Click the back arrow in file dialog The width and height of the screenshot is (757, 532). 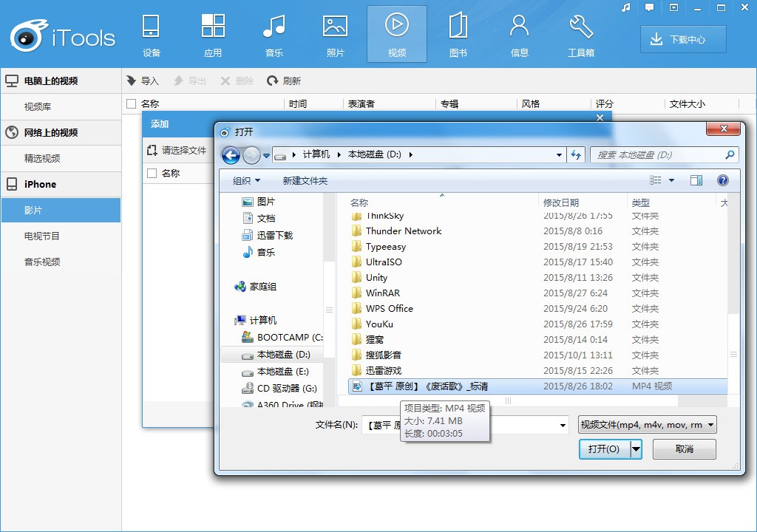tap(231, 155)
